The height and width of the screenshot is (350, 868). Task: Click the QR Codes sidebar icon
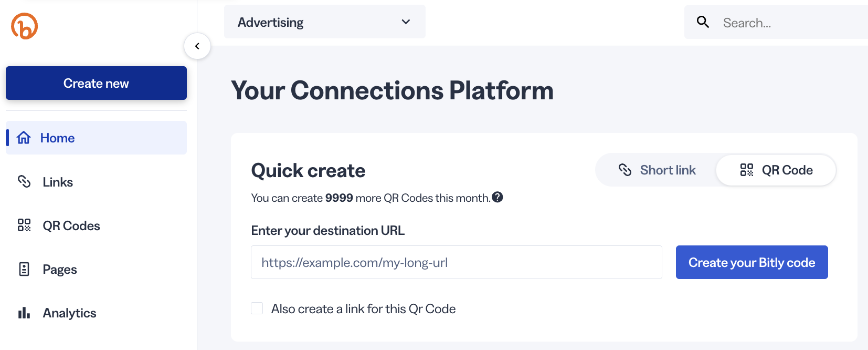pyautogui.click(x=24, y=225)
